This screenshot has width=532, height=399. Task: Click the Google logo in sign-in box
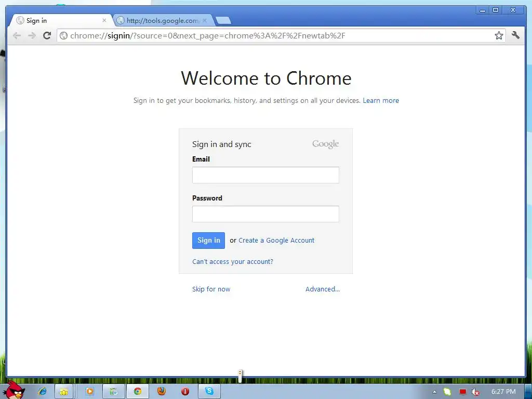point(325,144)
